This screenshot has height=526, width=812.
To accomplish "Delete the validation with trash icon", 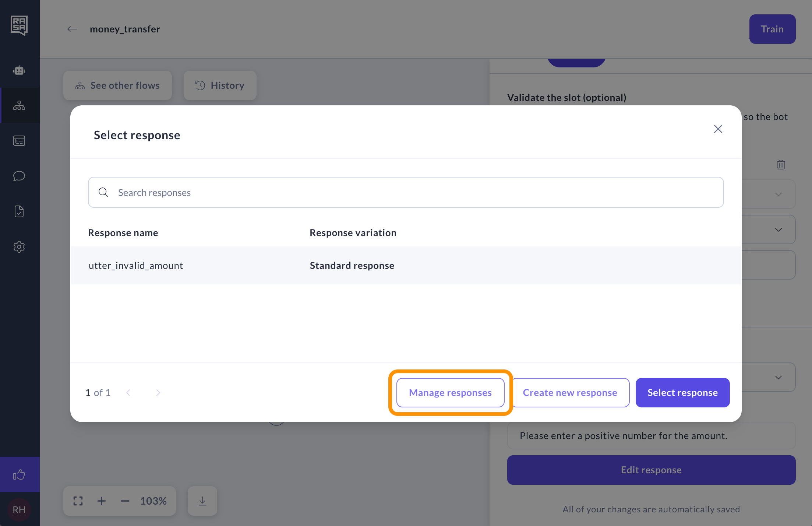I will (x=781, y=165).
